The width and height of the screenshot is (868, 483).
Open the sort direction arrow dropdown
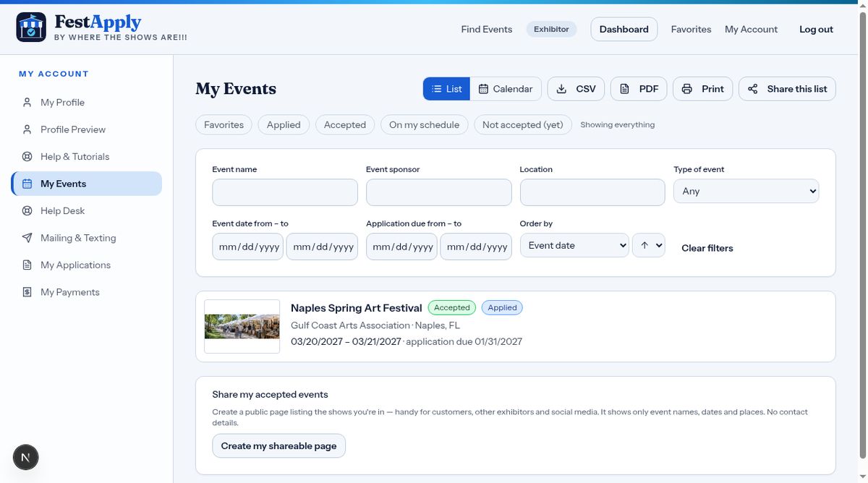coord(649,246)
